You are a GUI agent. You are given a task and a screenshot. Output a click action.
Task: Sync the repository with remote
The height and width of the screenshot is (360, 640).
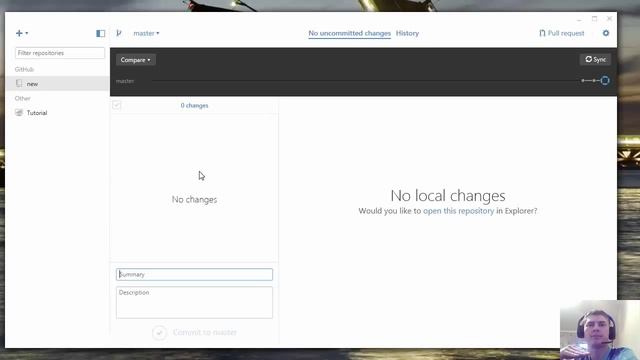(595, 60)
